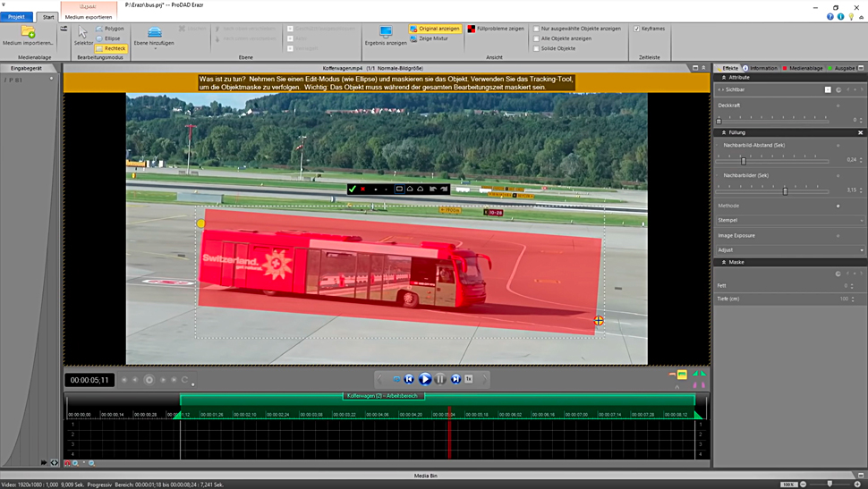Open the Medium exportieren tab
868x489 pixels.
(x=89, y=17)
